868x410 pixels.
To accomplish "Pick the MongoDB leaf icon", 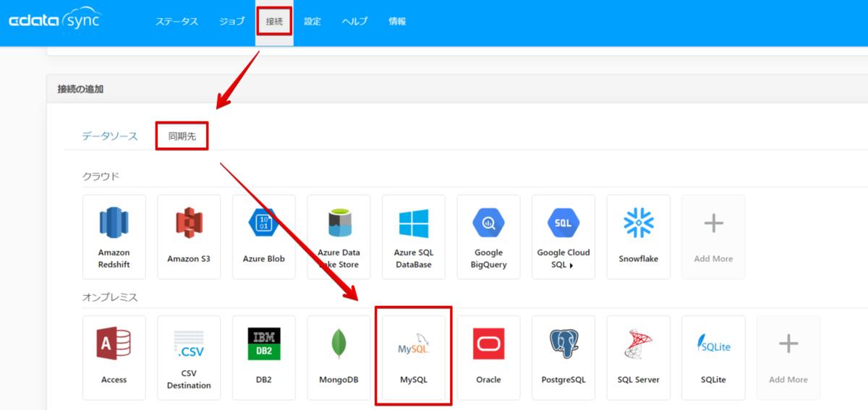I will 339,344.
